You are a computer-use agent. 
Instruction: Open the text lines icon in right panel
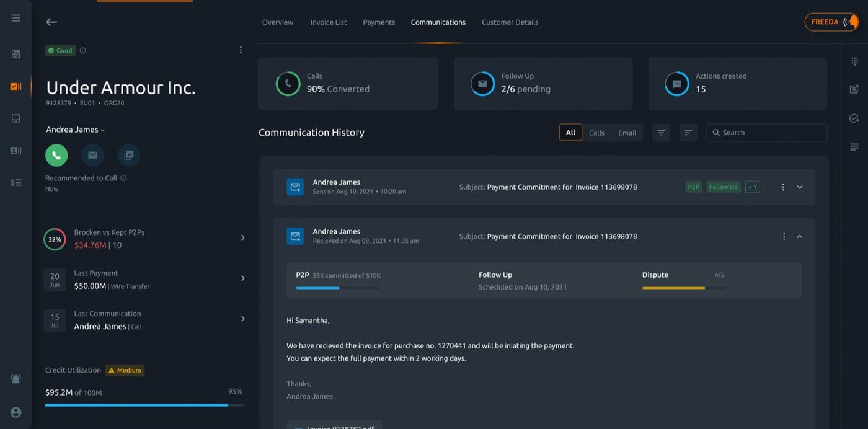click(854, 147)
